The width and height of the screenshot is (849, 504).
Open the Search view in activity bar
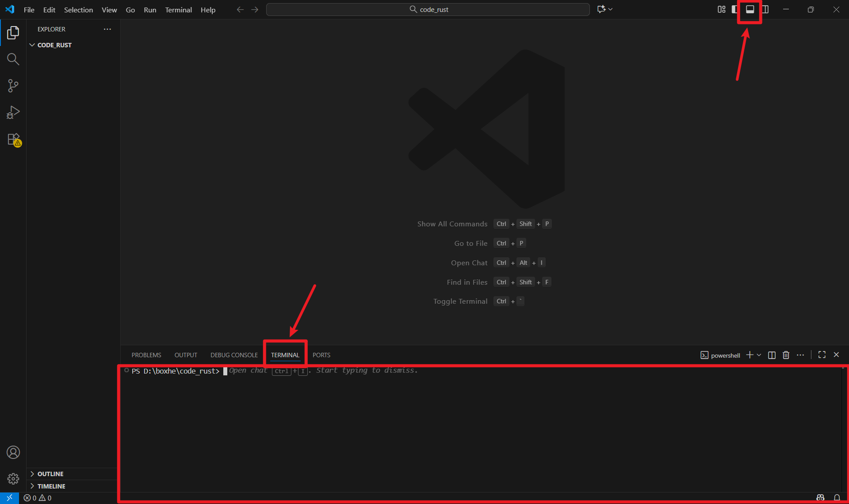pos(13,59)
